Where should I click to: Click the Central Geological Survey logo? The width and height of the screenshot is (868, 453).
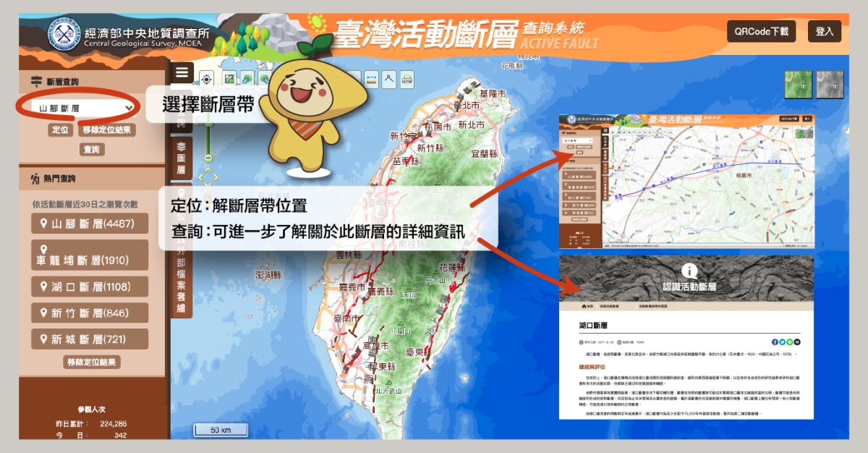point(64,34)
